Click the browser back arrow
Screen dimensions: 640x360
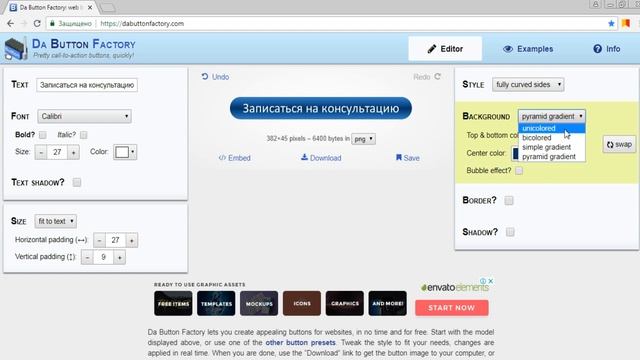pyautogui.click(x=10, y=23)
